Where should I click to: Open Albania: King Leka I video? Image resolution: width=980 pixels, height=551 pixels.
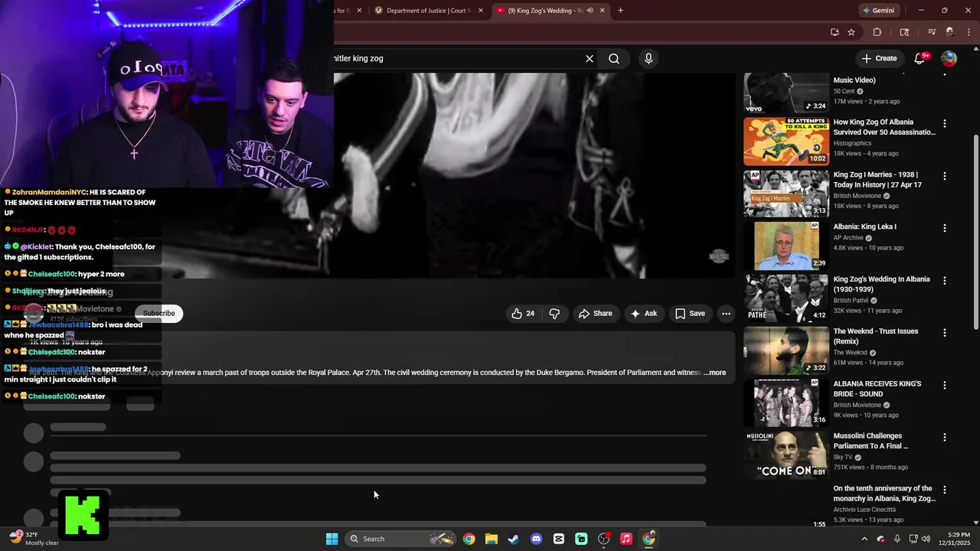pos(786,246)
